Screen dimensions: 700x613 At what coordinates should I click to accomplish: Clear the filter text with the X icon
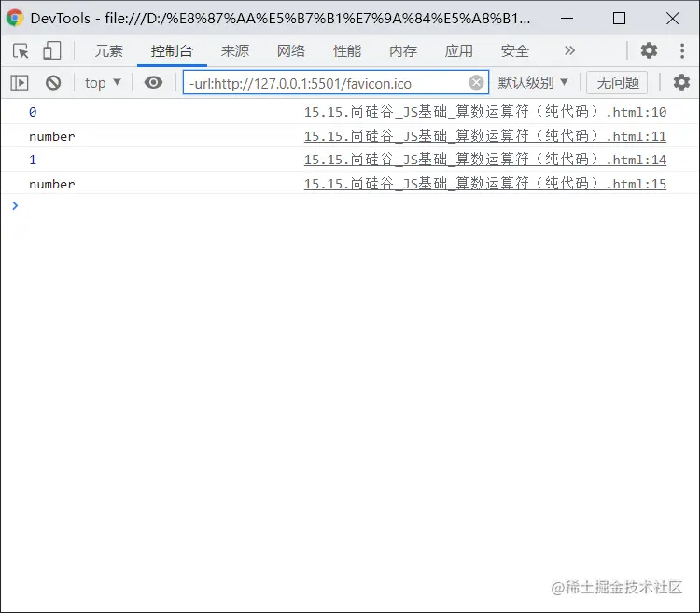476,82
